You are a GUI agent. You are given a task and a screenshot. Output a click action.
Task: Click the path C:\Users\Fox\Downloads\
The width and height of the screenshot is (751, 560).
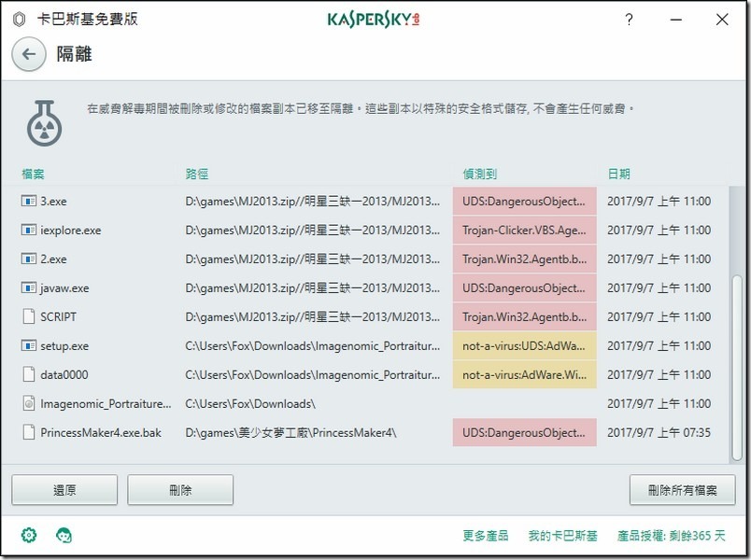click(x=250, y=403)
